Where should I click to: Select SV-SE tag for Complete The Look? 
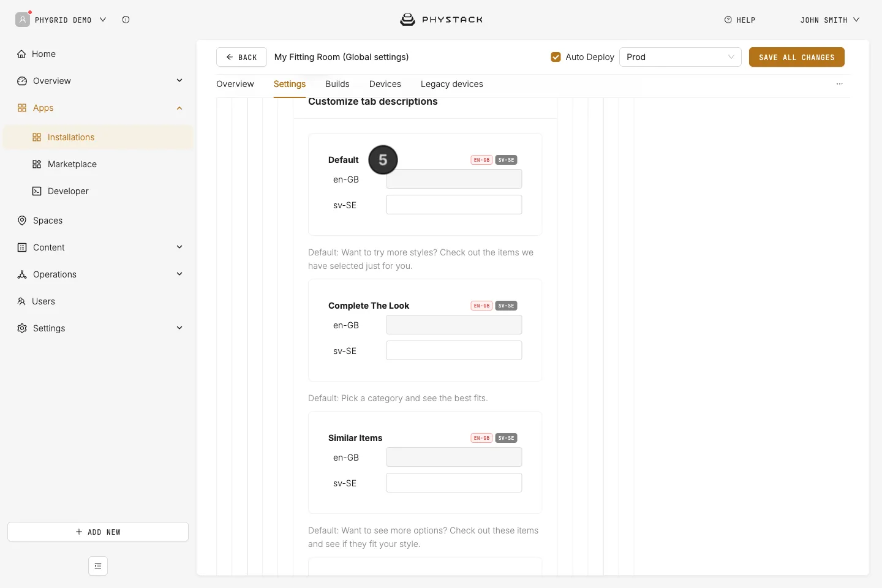pyautogui.click(x=506, y=306)
